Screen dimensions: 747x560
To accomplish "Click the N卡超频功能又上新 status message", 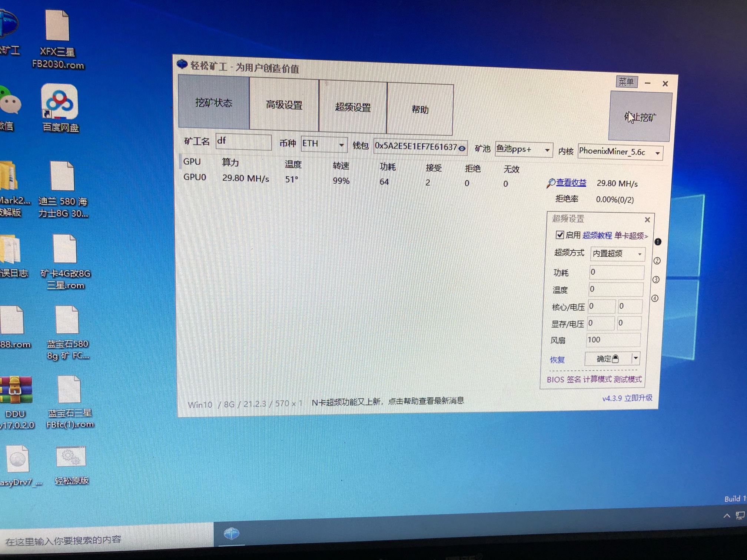I will tap(388, 401).
